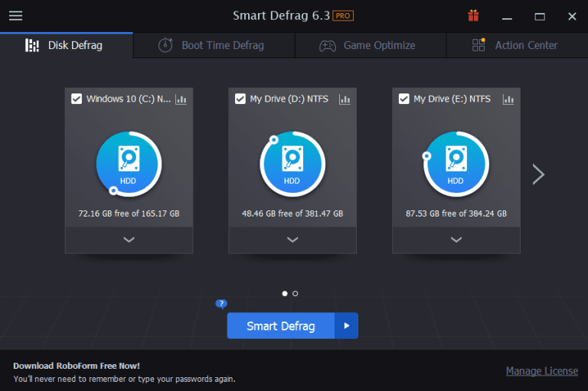Open the Manage License link
This screenshot has height=391, width=588.
point(542,371)
